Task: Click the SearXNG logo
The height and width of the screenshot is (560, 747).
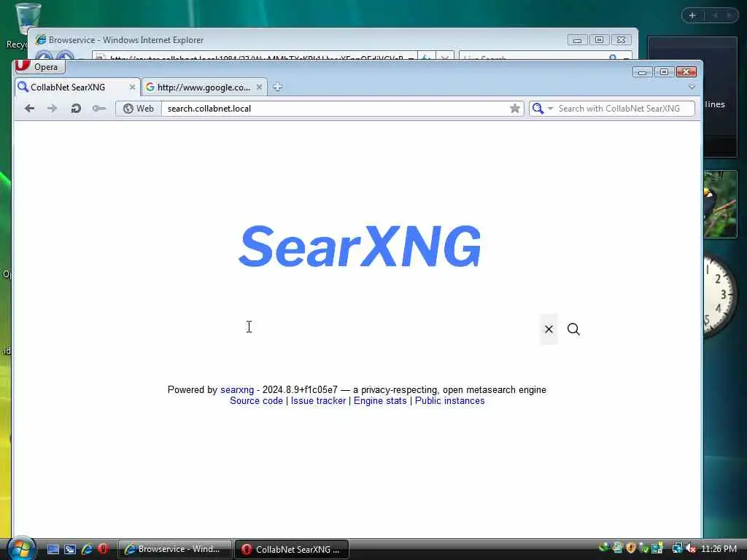Action: tap(360, 246)
